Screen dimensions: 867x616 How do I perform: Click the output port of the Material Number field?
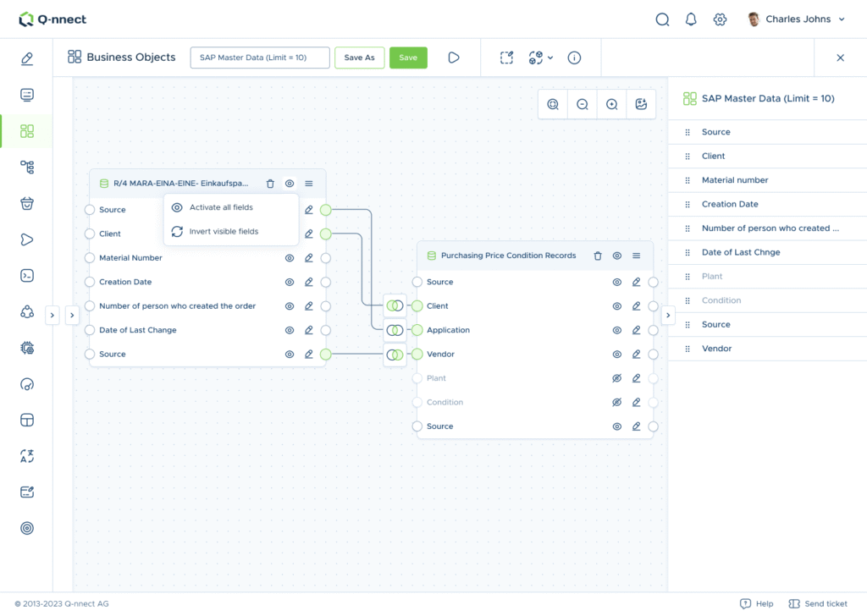326,258
